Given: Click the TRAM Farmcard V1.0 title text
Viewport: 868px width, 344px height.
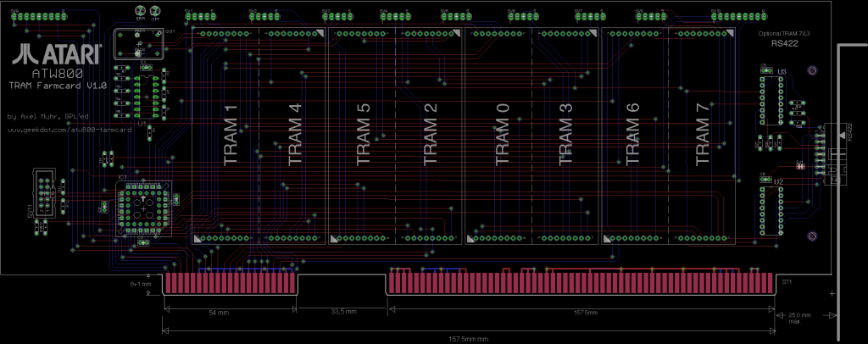Looking at the screenshot, I should pyautogui.click(x=58, y=86).
